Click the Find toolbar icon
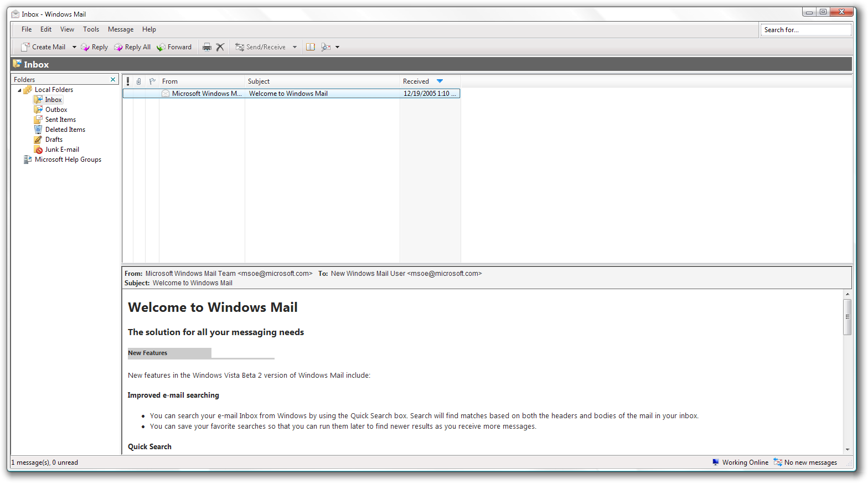 (x=326, y=47)
